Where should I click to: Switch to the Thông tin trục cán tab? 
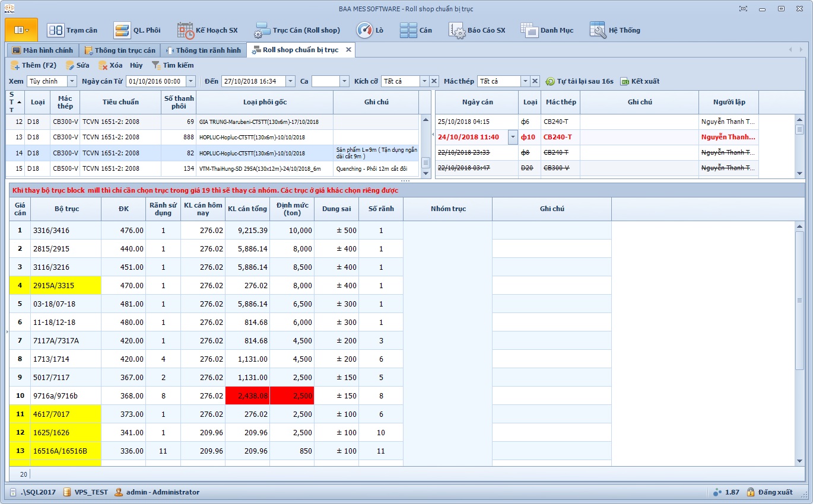120,50
